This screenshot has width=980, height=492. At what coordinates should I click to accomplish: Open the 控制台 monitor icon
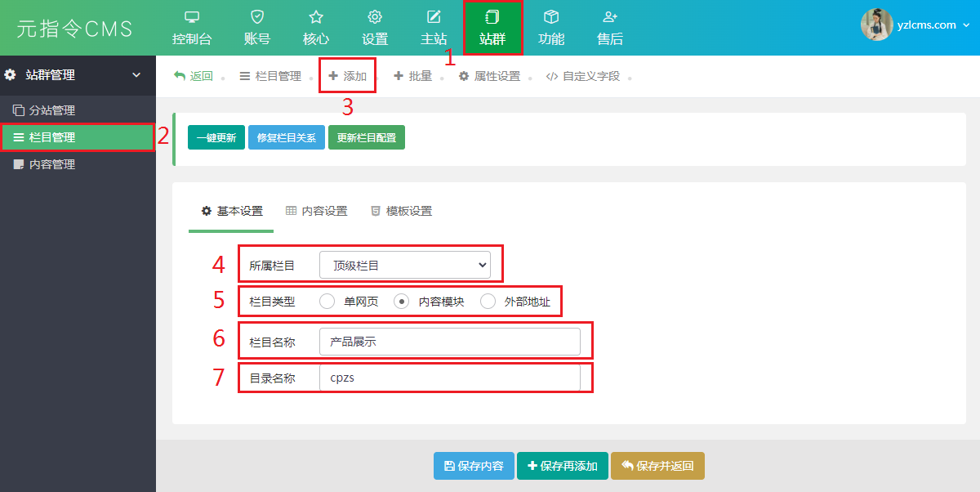[x=192, y=16]
